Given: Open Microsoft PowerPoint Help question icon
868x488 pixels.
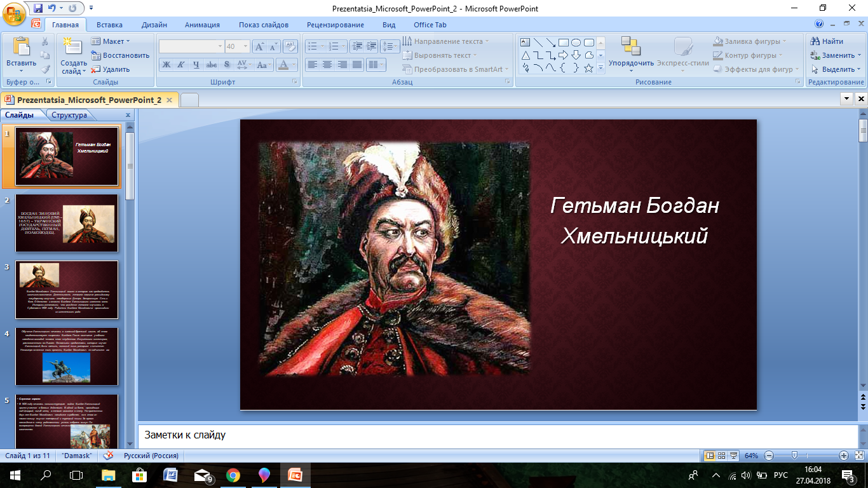Looking at the screenshot, I should pos(819,24).
